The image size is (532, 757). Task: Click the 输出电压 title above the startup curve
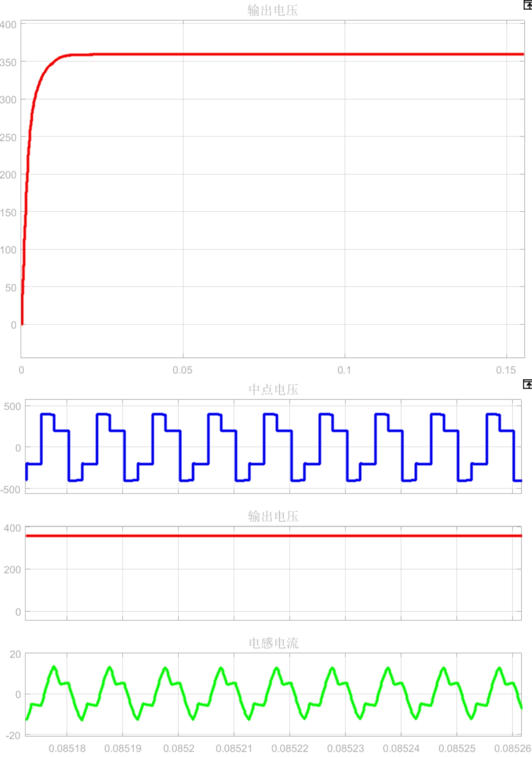[273, 10]
